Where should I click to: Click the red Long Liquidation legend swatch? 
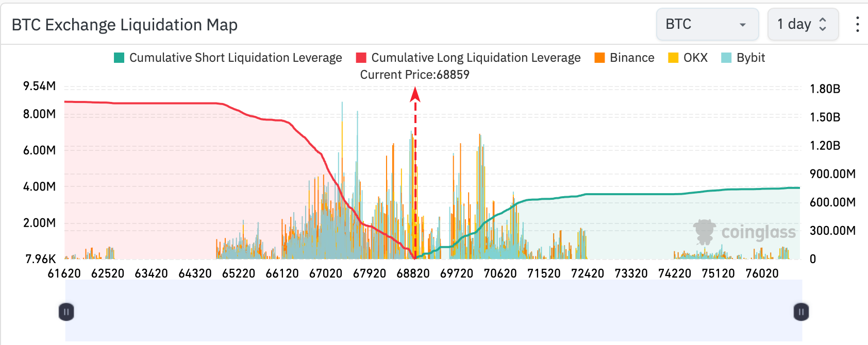(x=361, y=58)
